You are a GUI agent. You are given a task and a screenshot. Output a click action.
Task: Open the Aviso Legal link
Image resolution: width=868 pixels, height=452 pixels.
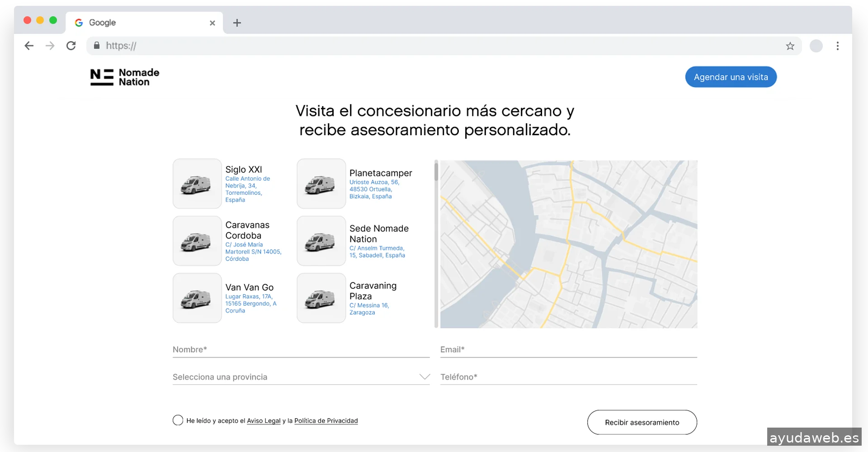[264, 421]
